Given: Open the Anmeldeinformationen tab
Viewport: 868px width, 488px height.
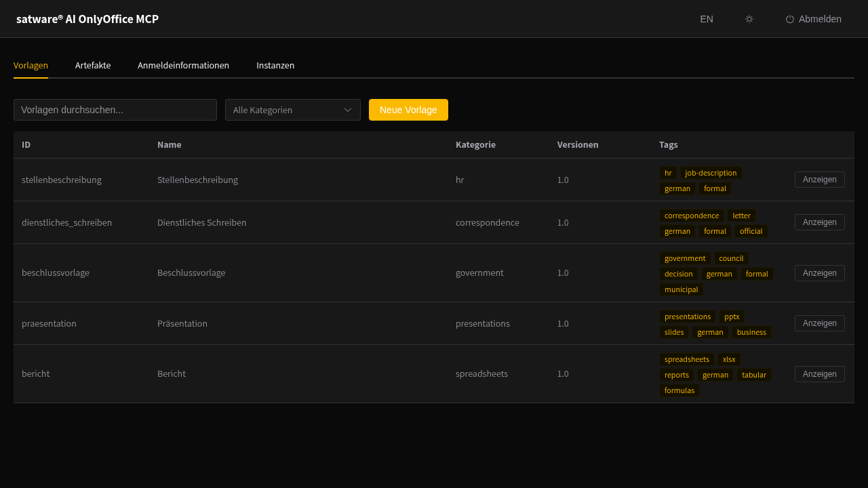Looking at the screenshot, I should 183,65.
